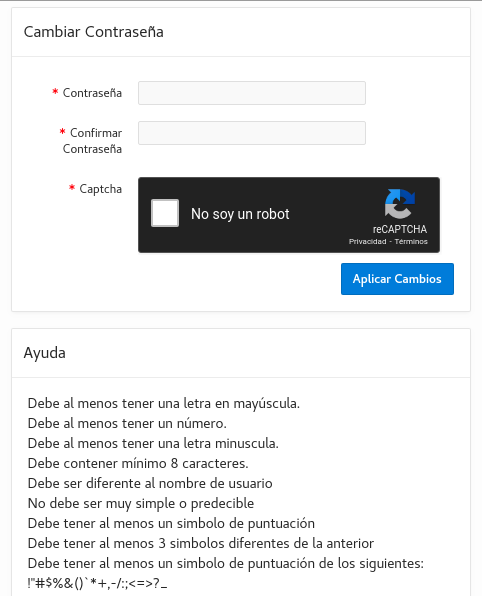Image resolution: width=482 pixels, height=596 pixels.
Task: Open the Términos link in reCAPTCHA
Action: [x=411, y=242]
